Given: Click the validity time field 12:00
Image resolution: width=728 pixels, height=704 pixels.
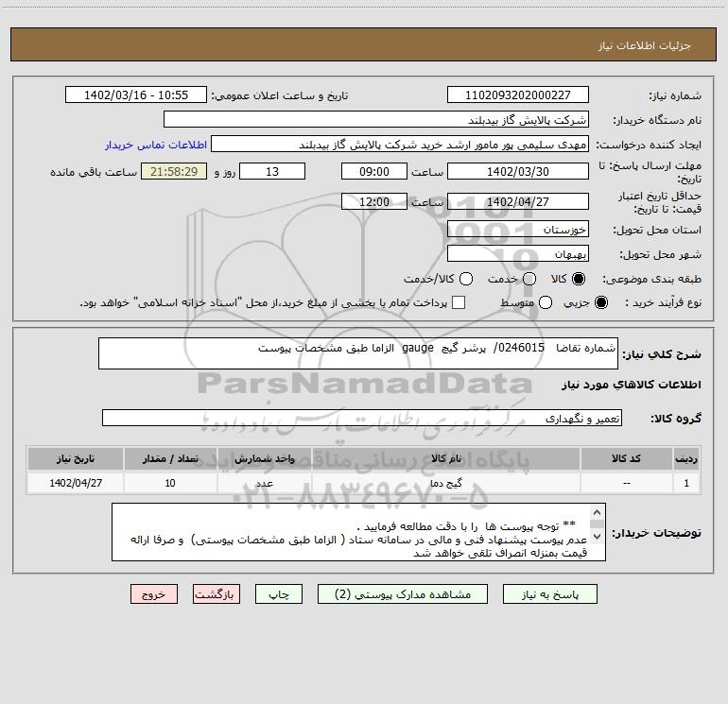Looking at the screenshot, I should 374,201.
